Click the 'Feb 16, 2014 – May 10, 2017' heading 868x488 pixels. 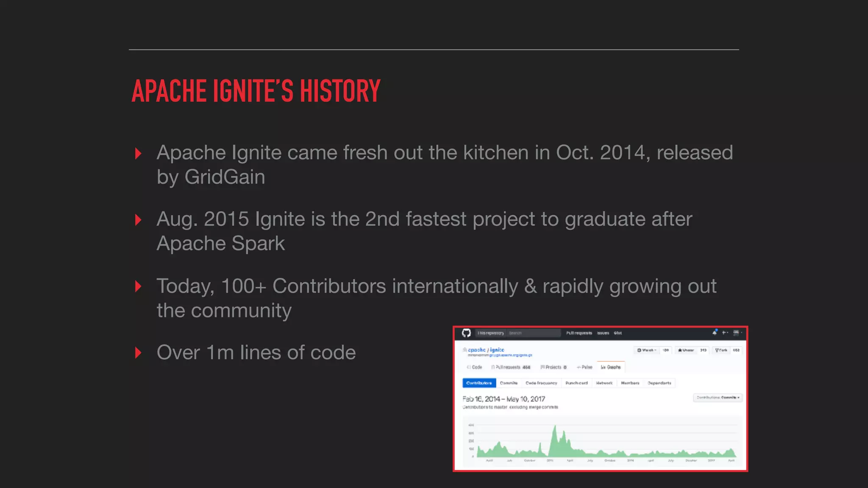[x=504, y=399]
